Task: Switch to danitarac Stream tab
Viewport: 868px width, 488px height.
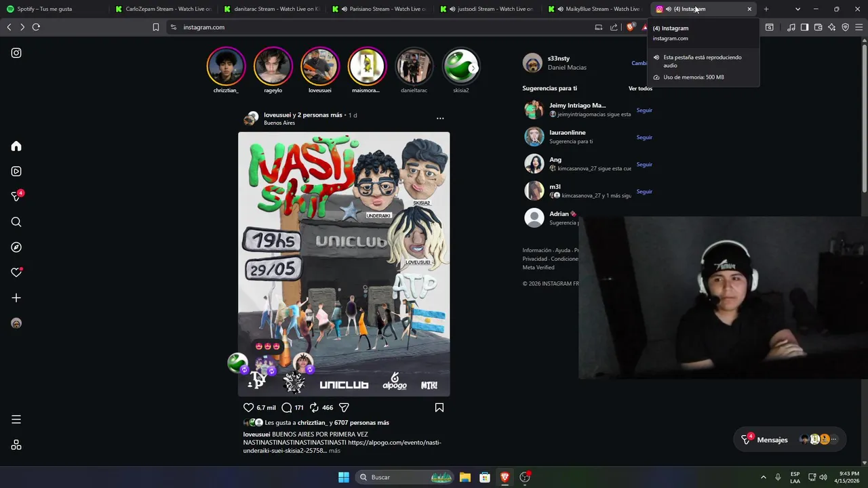Action: tap(271, 9)
